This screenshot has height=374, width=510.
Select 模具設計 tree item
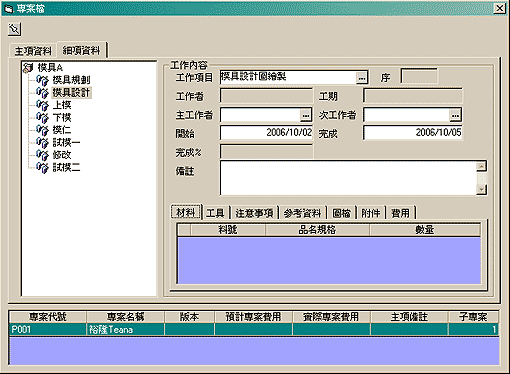pyautogui.click(x=71, y=93)
